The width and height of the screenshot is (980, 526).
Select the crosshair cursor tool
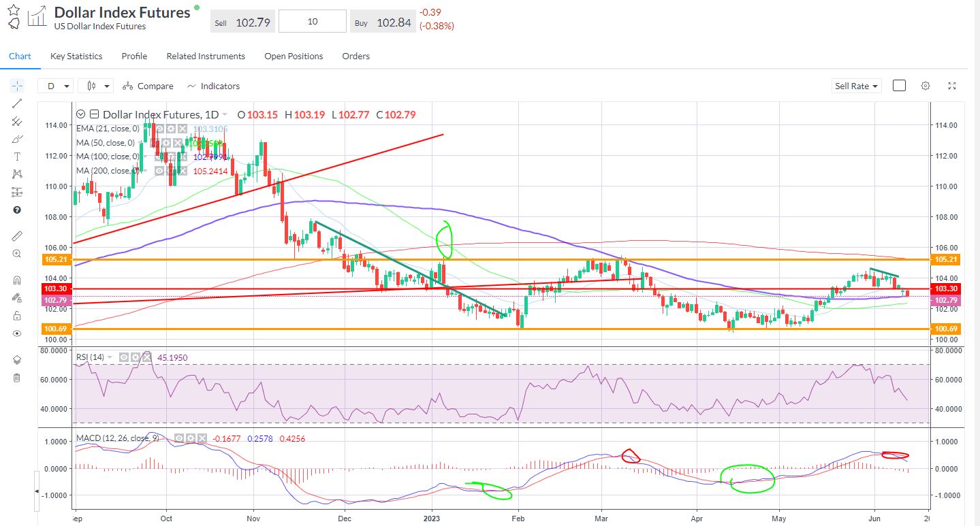point(17,86)
